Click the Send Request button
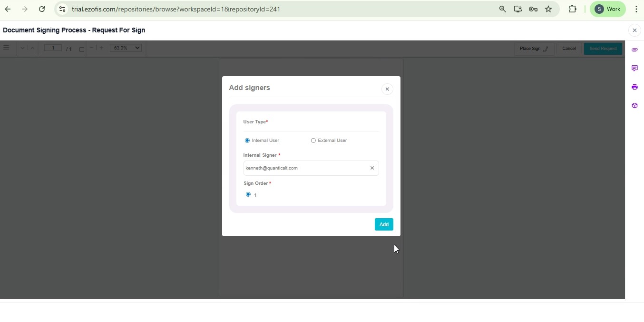The width and height of the screenshot is (644, 322). [603, 49]
